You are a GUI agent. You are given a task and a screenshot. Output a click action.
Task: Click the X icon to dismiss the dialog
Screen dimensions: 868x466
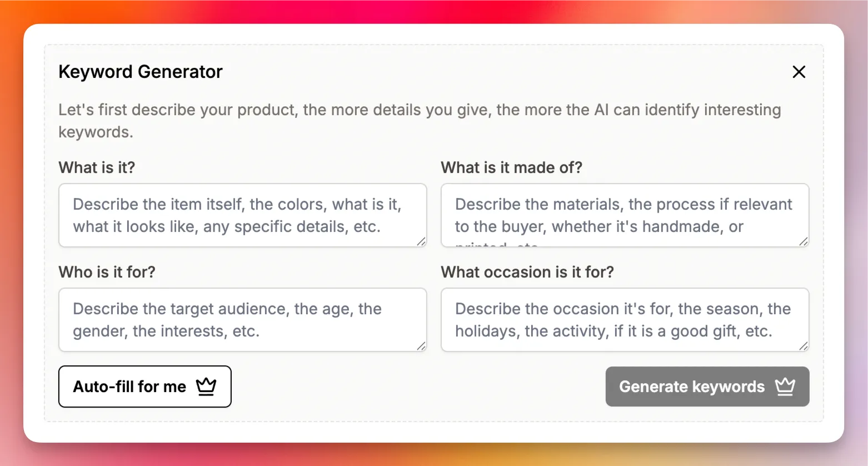coord(799,72)
